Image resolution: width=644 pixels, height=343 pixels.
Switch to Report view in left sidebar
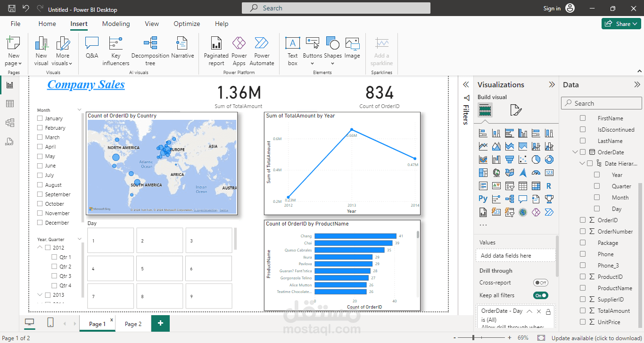[x=9, y=85]
